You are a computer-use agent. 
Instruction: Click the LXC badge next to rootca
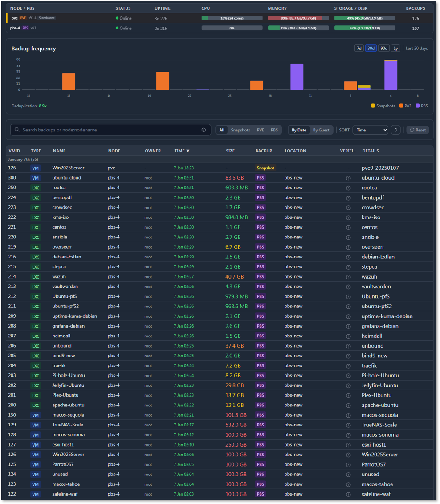pos(35,188)
